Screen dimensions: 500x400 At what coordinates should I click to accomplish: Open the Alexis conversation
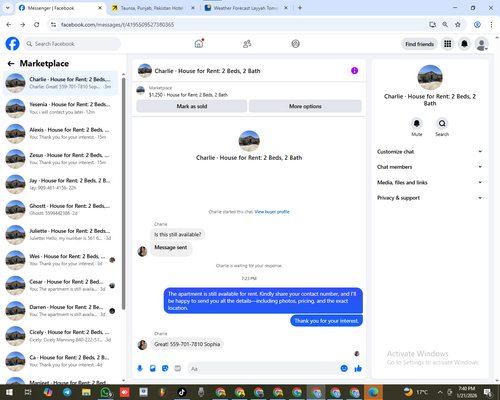60,134
